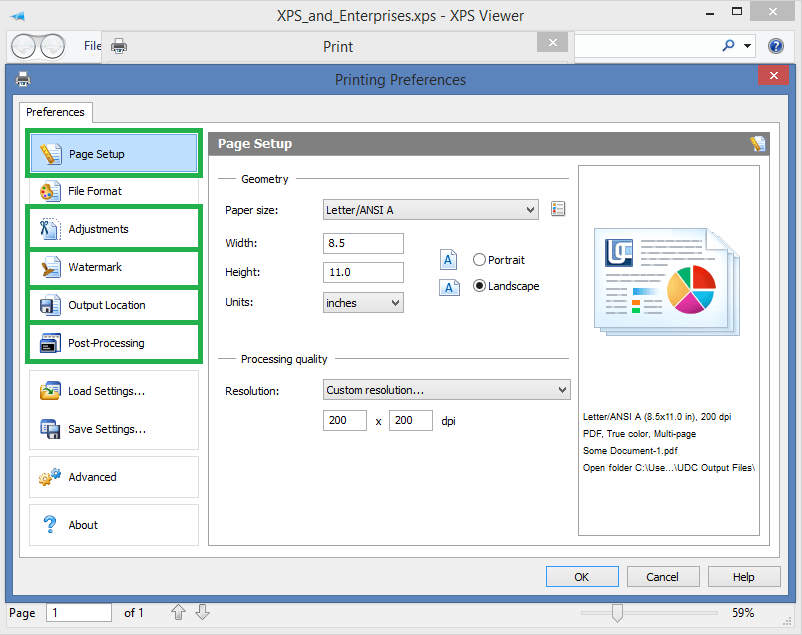Screen dimensions: 802x635
Task: Click the landscape page orientation icon
Action: [x=449, y=287]
